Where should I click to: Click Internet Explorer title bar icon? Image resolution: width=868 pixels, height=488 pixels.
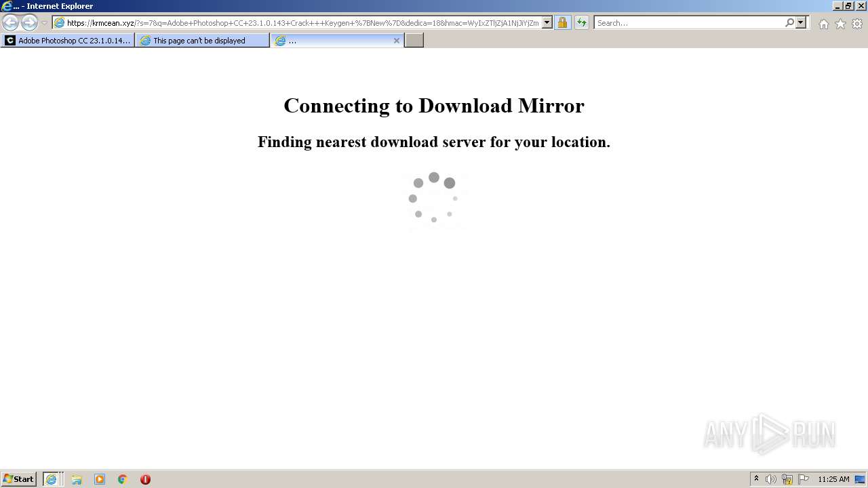click(7, 6)
